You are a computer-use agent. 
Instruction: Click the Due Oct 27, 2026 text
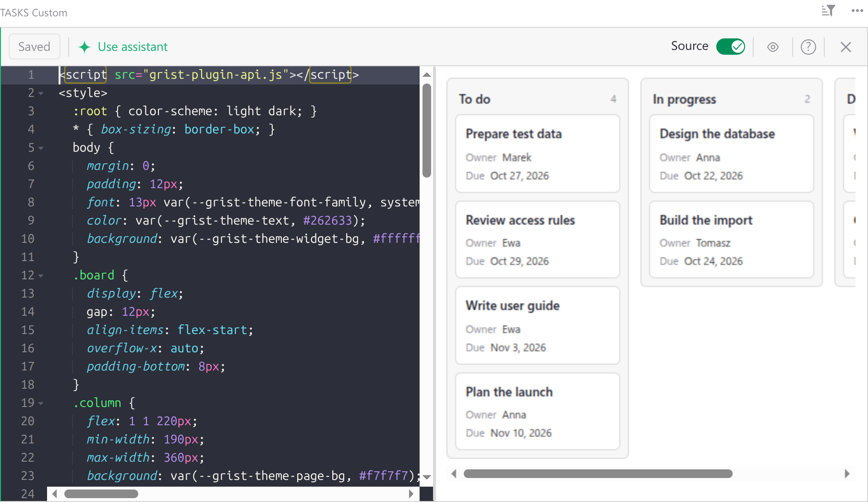[507, 176]
